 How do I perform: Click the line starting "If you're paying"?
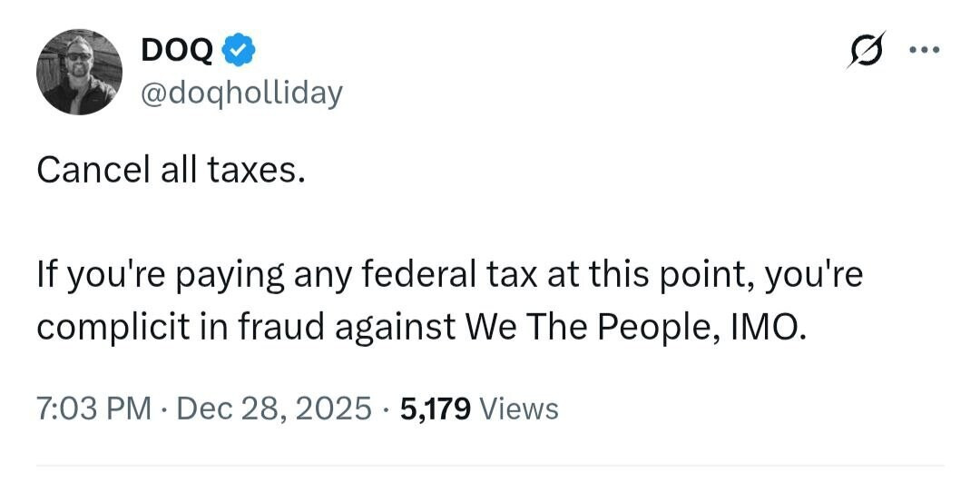coord(449,274)
